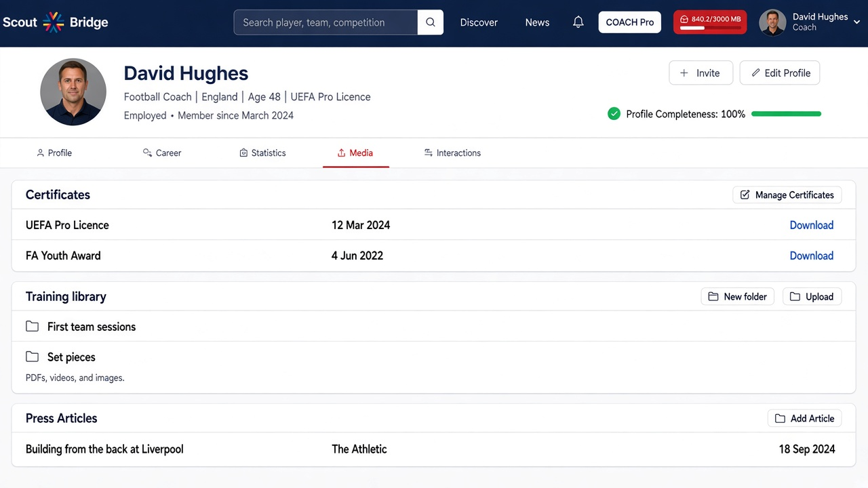This screenshot has height=488, width=868.
Task: Click the date 12 Mar 2024
Action: point(361,225)
